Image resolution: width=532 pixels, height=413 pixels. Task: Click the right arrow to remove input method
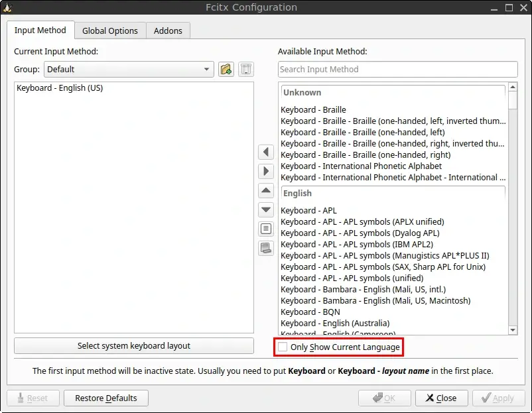266,171
